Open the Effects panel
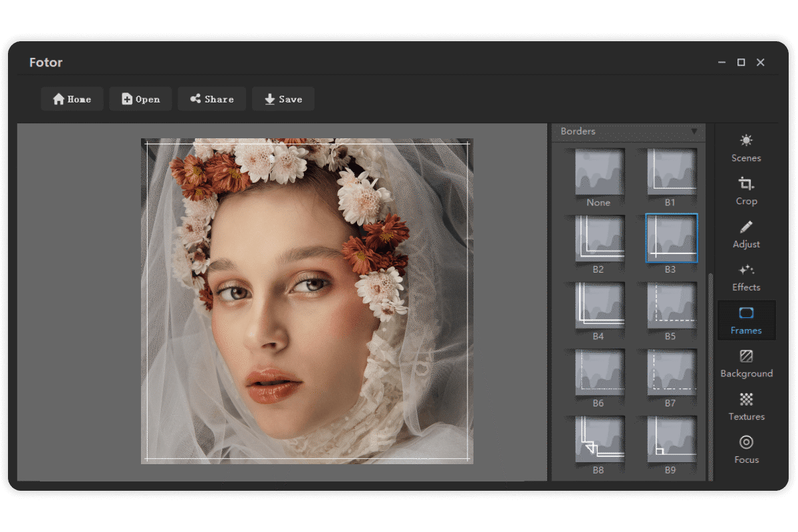 745,277
